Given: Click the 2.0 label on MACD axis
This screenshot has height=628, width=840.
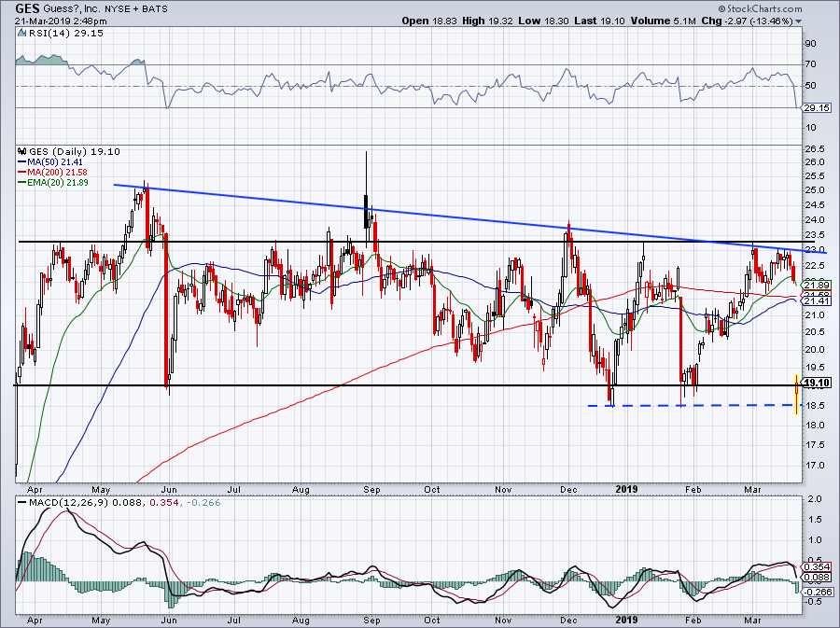Looking at the screenshot, I should [x=814, y=499].
